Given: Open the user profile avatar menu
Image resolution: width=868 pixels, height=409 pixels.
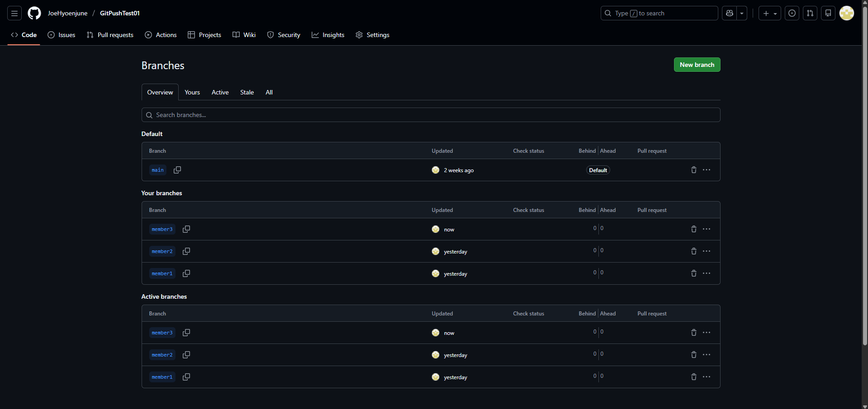Looking at the screenshot, I should coord(847,13).
